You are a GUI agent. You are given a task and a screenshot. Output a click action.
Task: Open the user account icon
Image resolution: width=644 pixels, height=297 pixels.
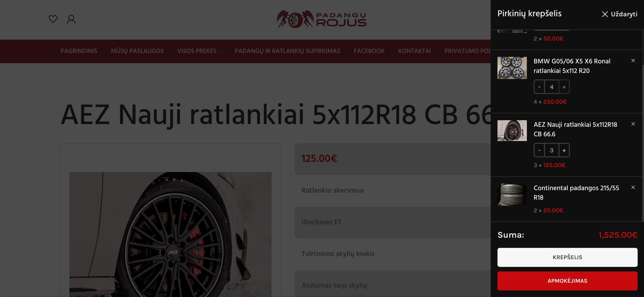tap(71, 19)
